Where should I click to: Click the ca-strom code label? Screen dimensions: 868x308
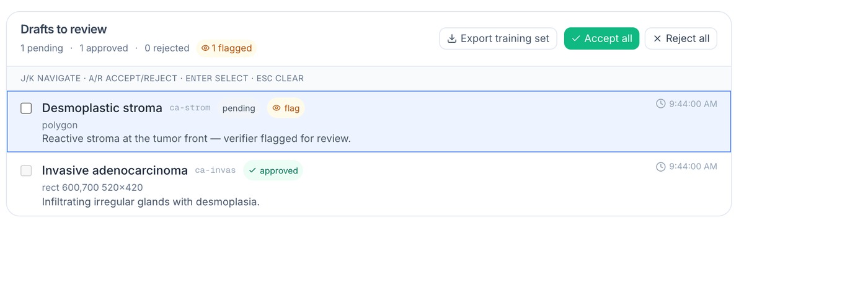click(x=190, y=108)
